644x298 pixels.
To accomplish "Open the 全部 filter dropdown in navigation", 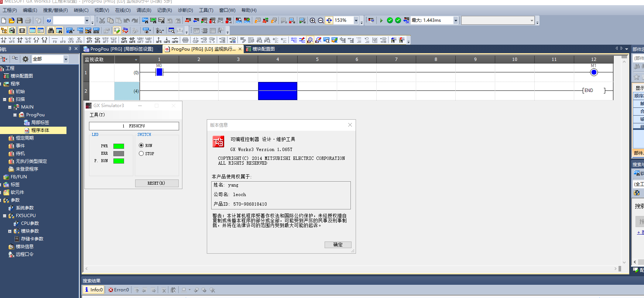I will [66, 59].
